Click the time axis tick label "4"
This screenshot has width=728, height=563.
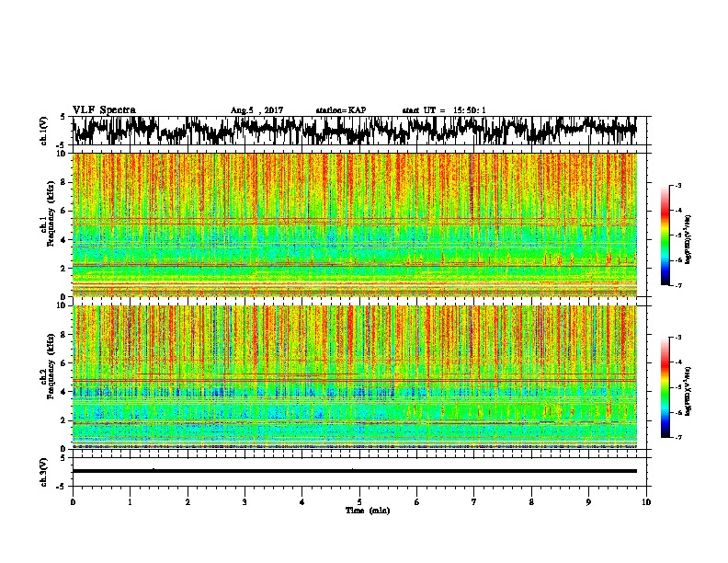[302, 502]
